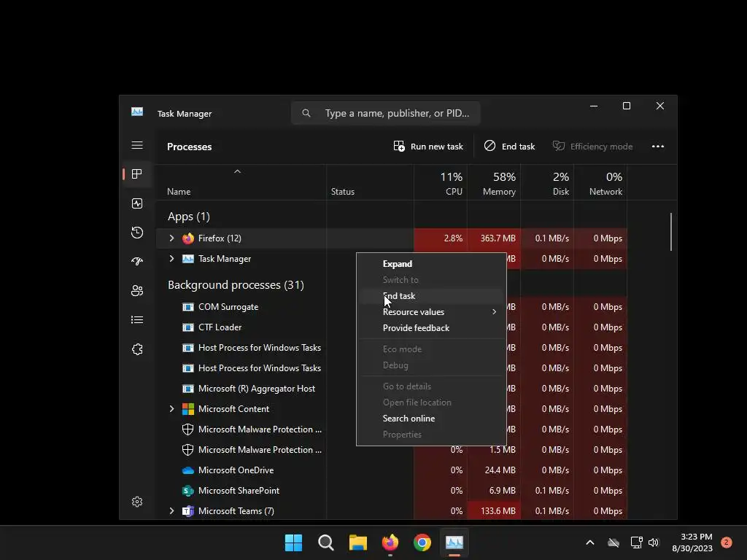
Task: Click the Task Manager app icon in title bar
Action: [137, 112]
